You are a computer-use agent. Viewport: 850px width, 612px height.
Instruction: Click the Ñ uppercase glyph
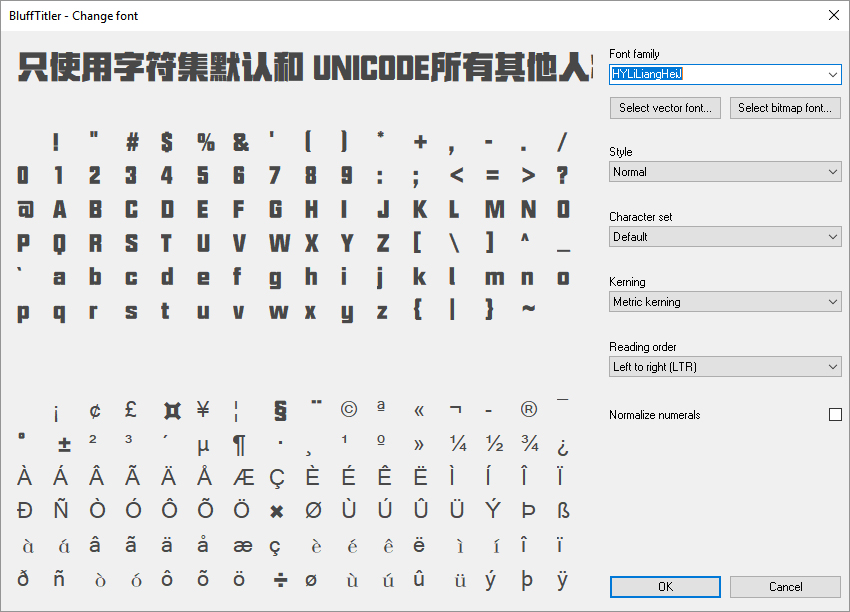point(61,507)
